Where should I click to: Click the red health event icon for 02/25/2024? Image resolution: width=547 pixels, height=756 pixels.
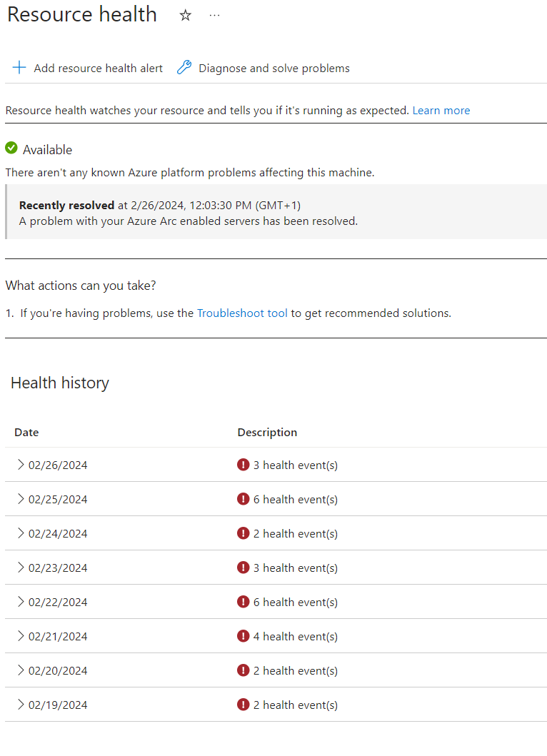point(244,499)
